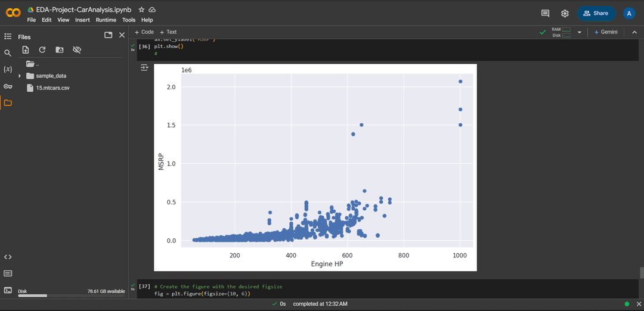
Task: Open Gemini assistant
Action: coord(605,32)
